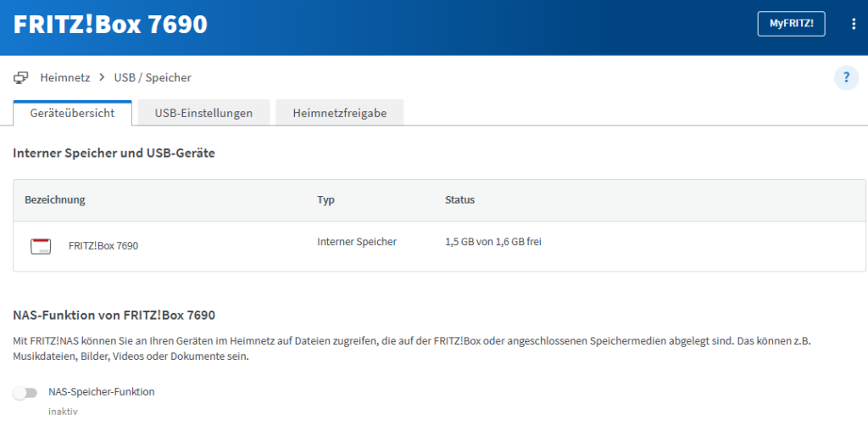Image resolution: width=868 pixels, height=426 pixels.
Task: Go to Heimnetz via the breadcrumb link
Action: pos(65,78)
